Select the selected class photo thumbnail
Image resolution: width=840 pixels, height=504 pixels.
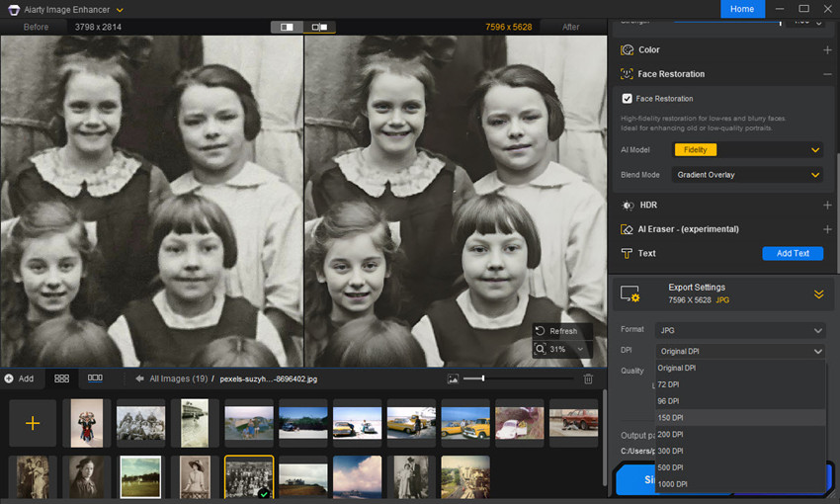[249, 477]
